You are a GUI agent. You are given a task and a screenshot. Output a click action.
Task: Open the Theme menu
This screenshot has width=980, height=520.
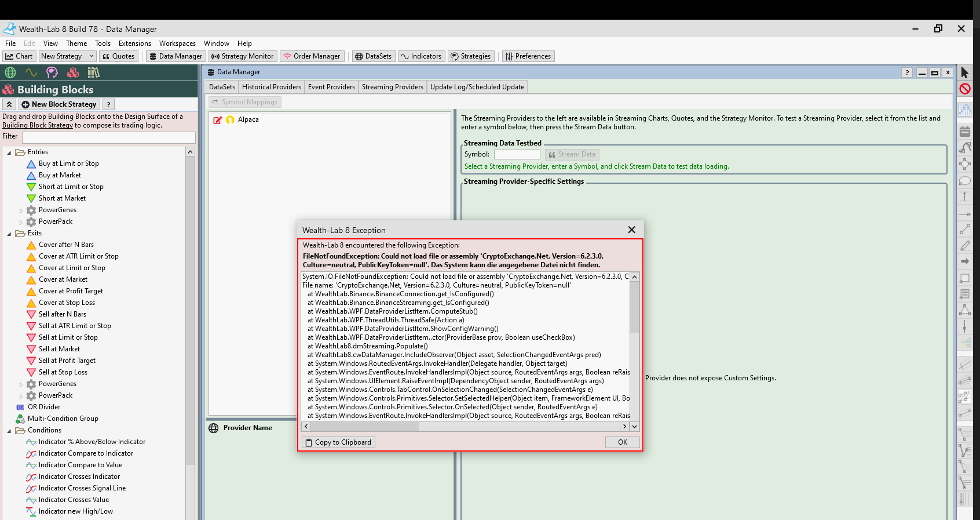click(x=76, y=43)
